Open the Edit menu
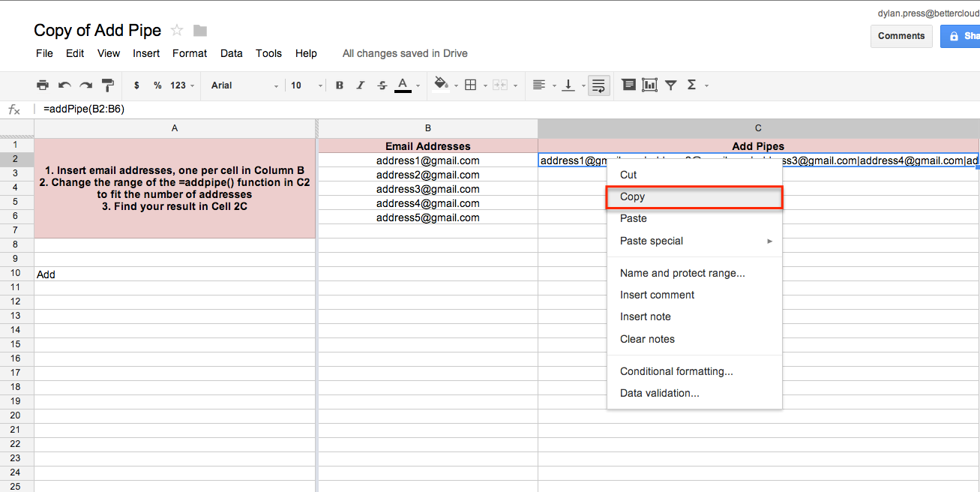The image size is (980, 492). (75, 53)
